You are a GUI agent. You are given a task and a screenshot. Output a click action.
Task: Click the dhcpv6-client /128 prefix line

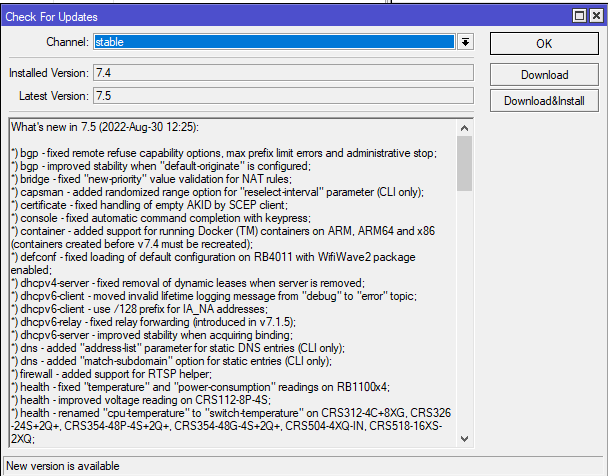[x=139, y=309]
